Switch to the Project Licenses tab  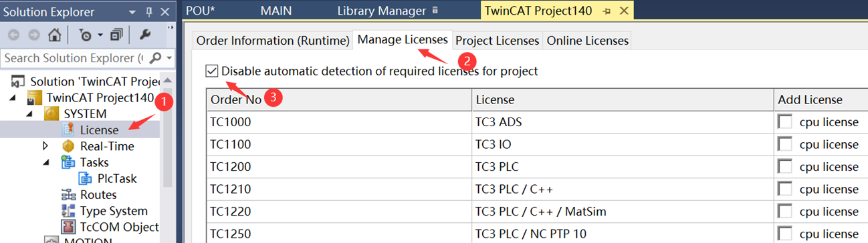498,41
